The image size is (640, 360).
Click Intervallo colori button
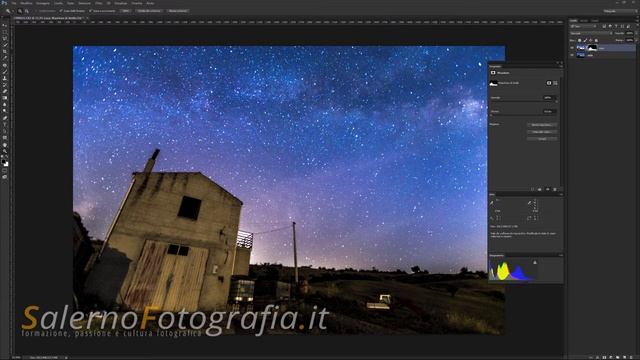coord(542,132)
